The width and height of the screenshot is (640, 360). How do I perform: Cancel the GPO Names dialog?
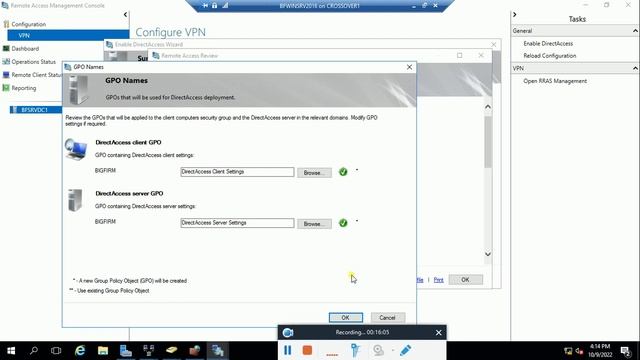(x=387, y=317)
